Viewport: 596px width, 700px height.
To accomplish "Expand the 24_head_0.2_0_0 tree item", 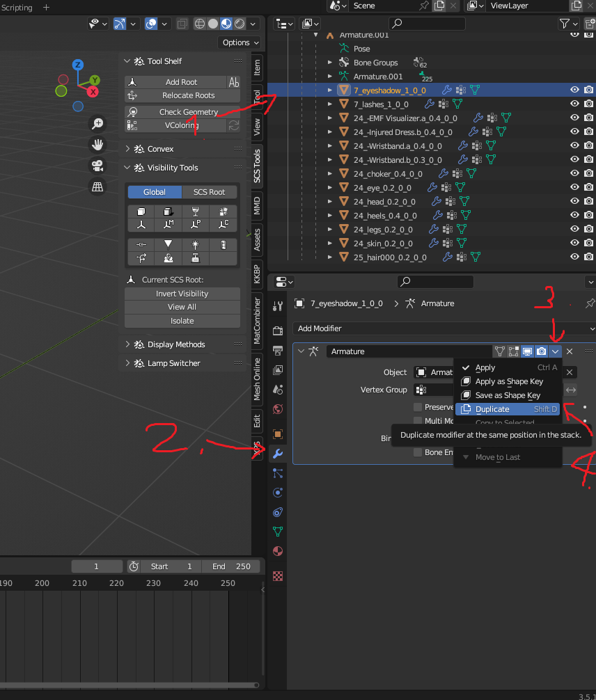I will [330, 201].
